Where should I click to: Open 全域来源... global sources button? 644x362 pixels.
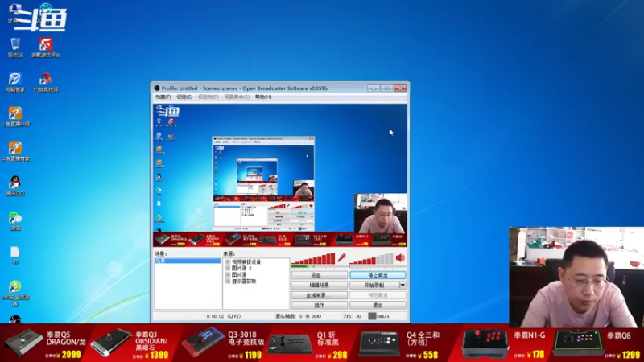click(319, 295)
